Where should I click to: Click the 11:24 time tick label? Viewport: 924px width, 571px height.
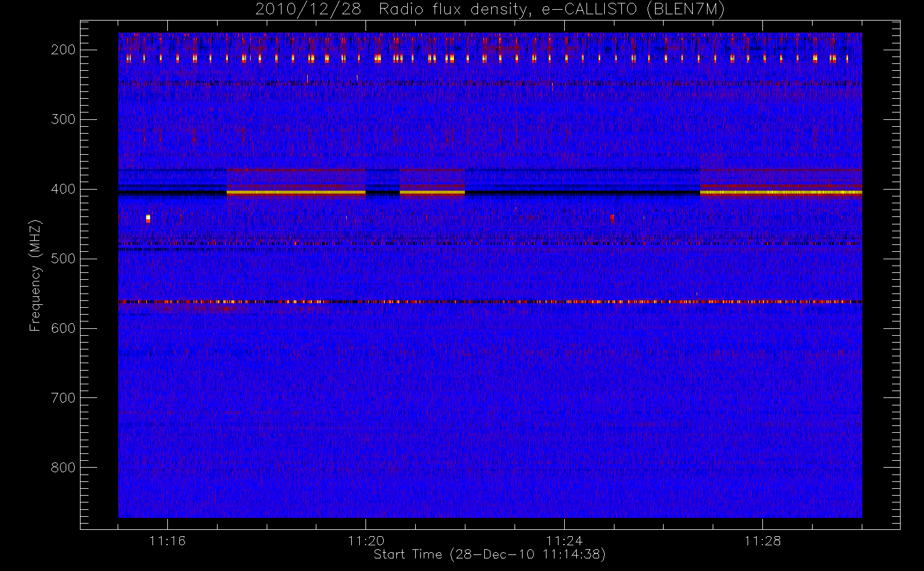point(564,541)
